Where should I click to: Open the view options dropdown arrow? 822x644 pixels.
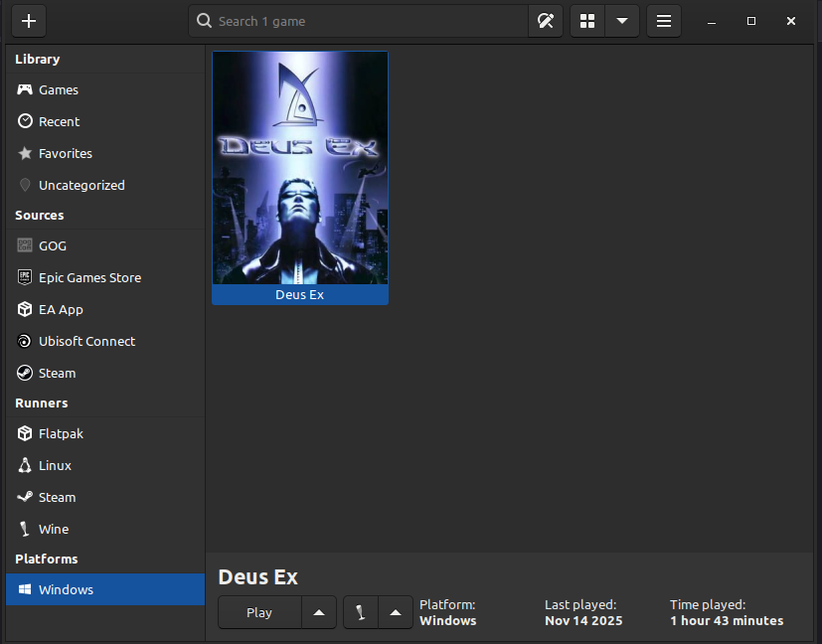coord(622,21)
